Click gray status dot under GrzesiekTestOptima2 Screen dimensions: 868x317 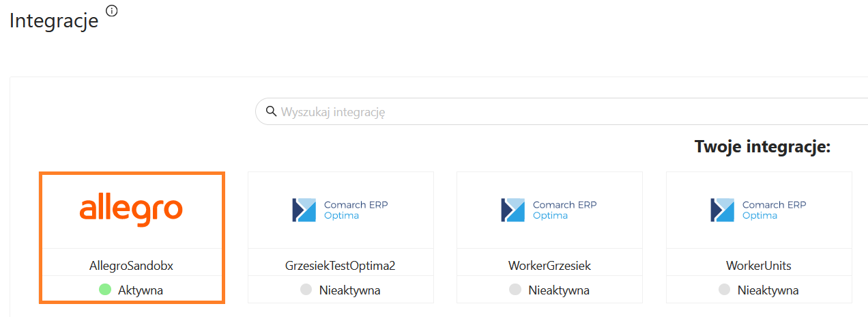306,290
